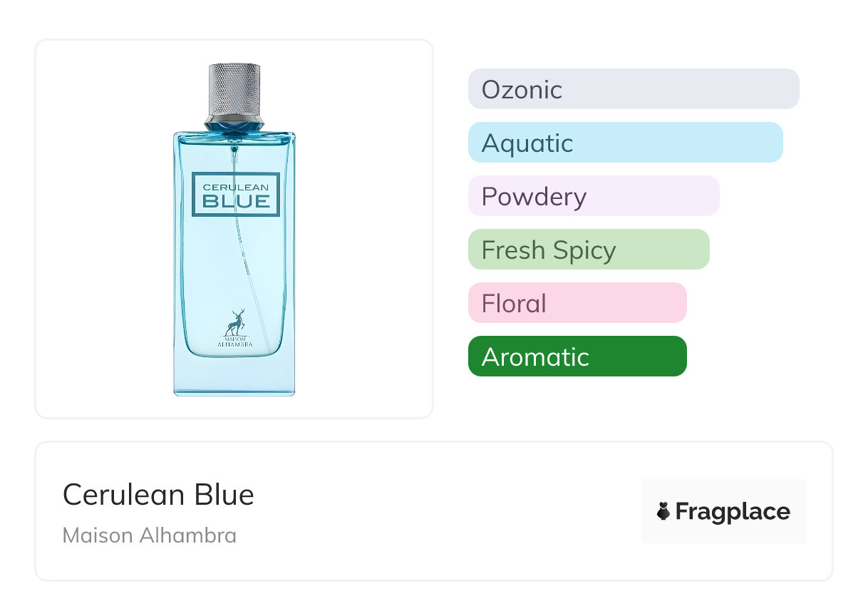Click the deer emblem on the bottle
The image size is (868, 616).
(234, 323)
